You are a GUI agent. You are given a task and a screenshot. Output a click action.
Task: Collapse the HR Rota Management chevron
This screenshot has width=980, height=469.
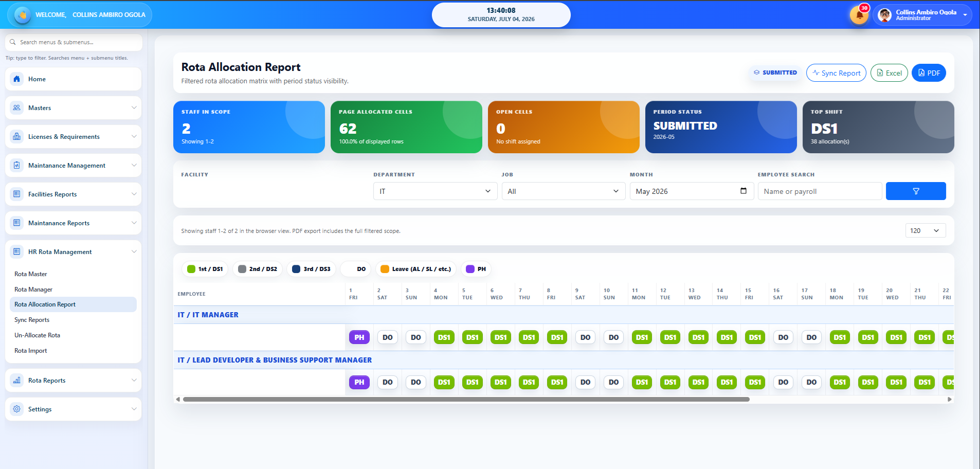(x=134, y=252)
